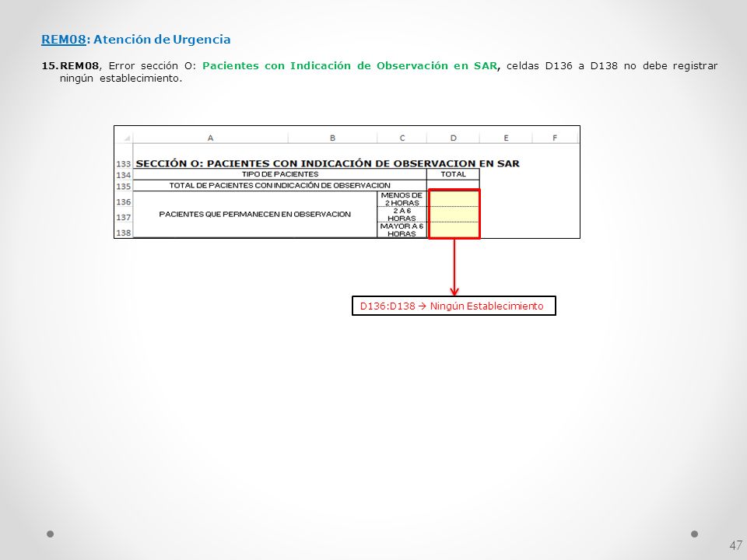Click 'PACIENTES QUE PERMANECEN EN OBSERVACION' cell
This screenshot has width=747, height=560.
(255, 215)
